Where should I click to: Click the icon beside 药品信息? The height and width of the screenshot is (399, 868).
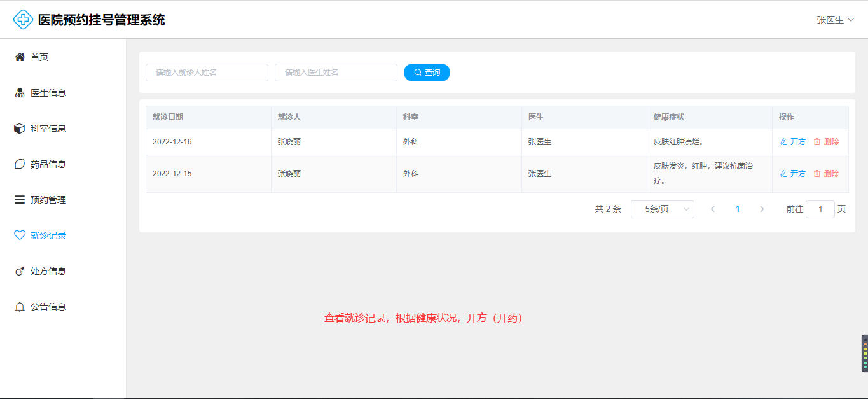tap(20, 164)
